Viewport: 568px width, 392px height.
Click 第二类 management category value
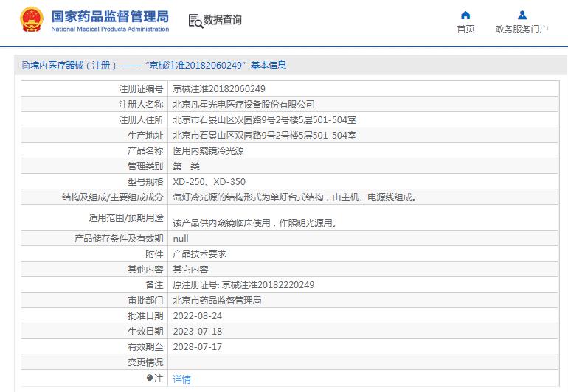[x=186, y=166]
